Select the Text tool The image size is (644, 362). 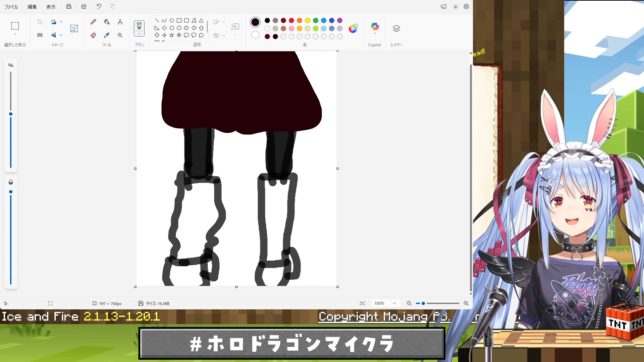point(120,22)
